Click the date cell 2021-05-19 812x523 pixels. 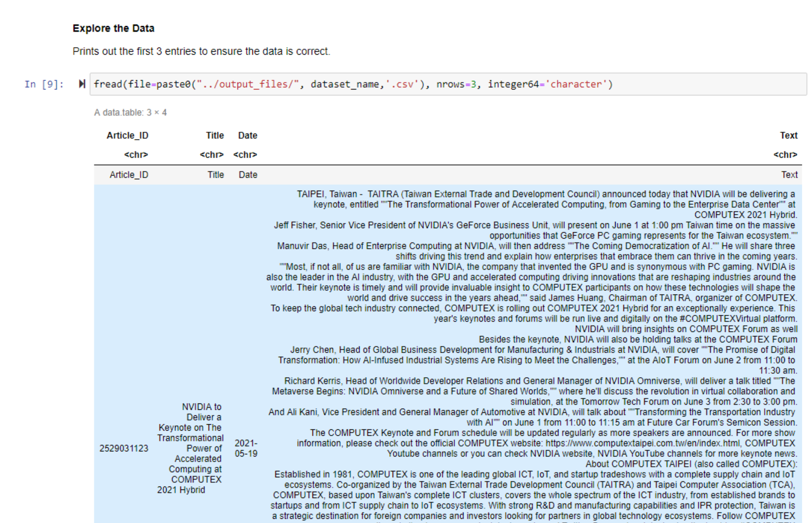pos(246,448)
